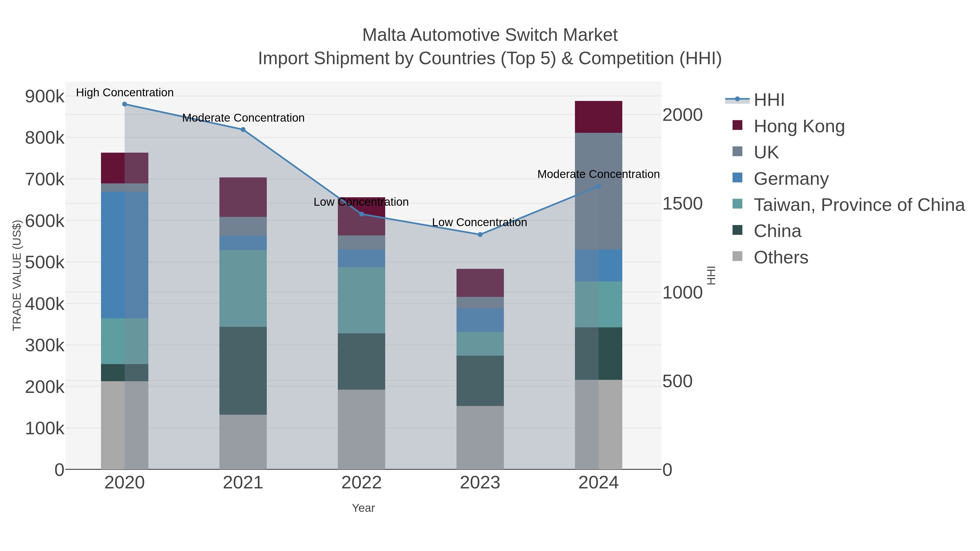Click the 2023 Low Concentration annotation

pyautogui.click(x=480, y=223)
